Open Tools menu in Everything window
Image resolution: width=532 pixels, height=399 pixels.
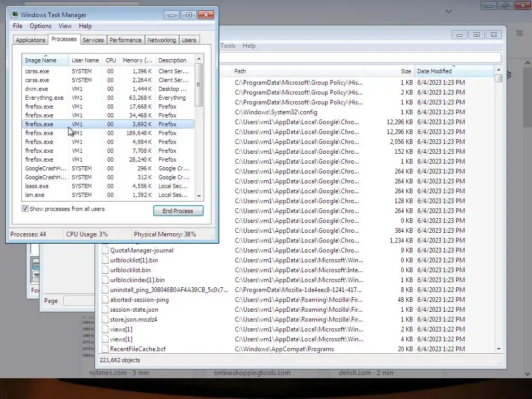tap(228, 46)
